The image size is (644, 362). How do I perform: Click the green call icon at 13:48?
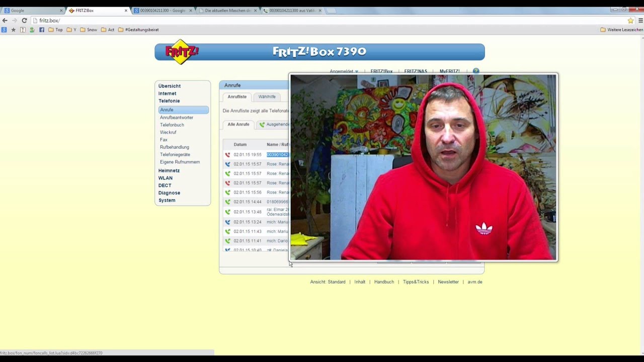click(227, 212)
